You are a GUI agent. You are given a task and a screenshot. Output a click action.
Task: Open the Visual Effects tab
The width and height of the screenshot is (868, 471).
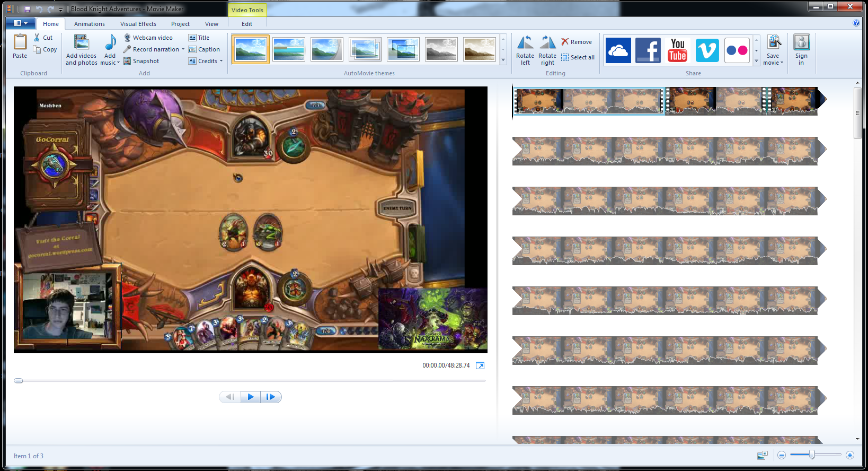[x=138, y=24]
